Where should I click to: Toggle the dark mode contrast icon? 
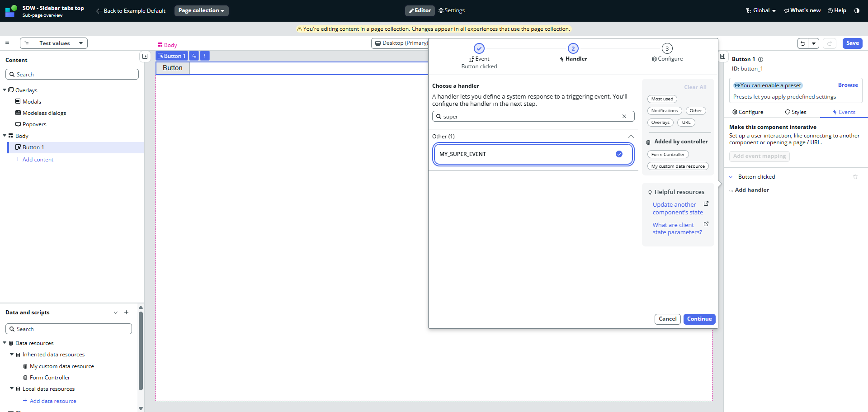pyautogui.click(x=857, y=10)
